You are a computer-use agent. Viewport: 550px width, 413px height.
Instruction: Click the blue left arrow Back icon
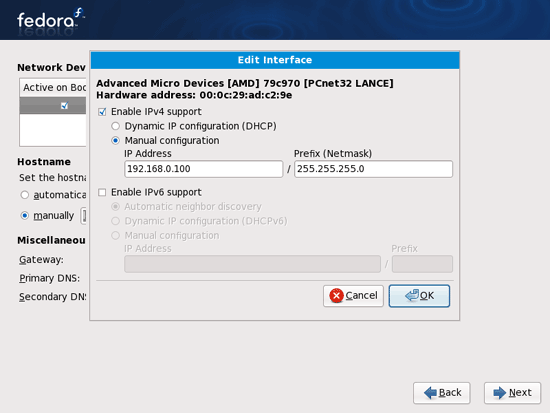pos(430,393)
